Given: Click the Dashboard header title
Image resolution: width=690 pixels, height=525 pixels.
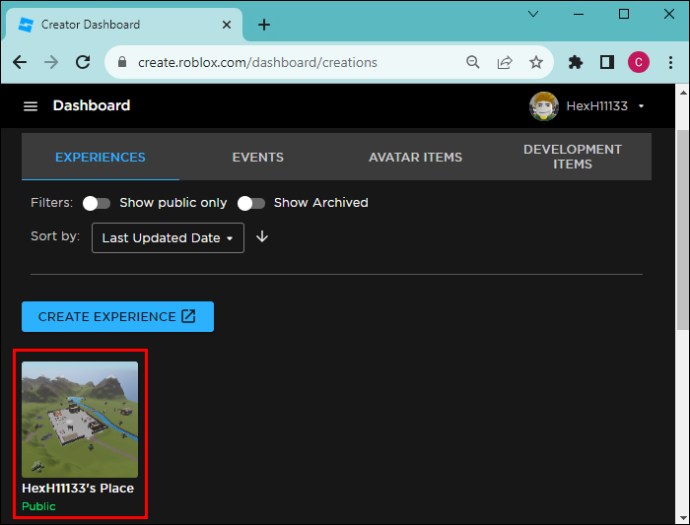Looking at the screenshot, I should point(92,106).
